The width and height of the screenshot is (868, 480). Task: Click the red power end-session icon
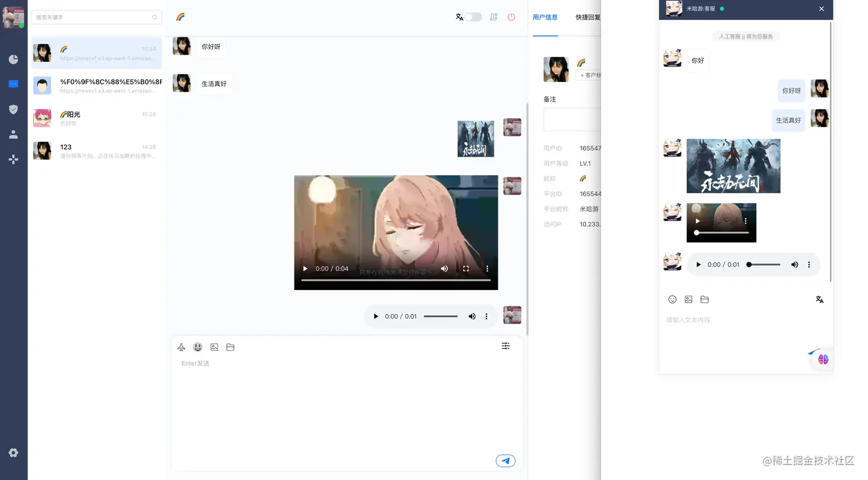pos(511,17)
